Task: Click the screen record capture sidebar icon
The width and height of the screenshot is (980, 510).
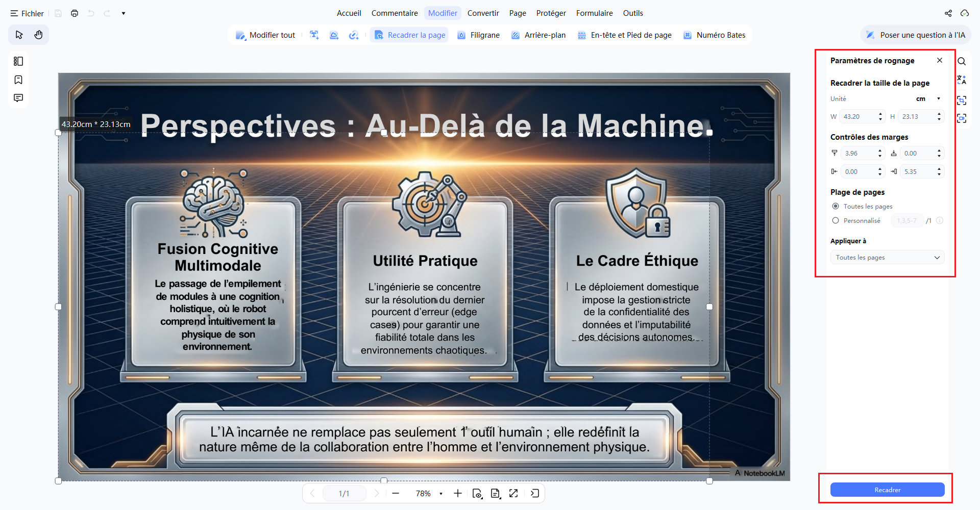Action: (x=962, y=118)
